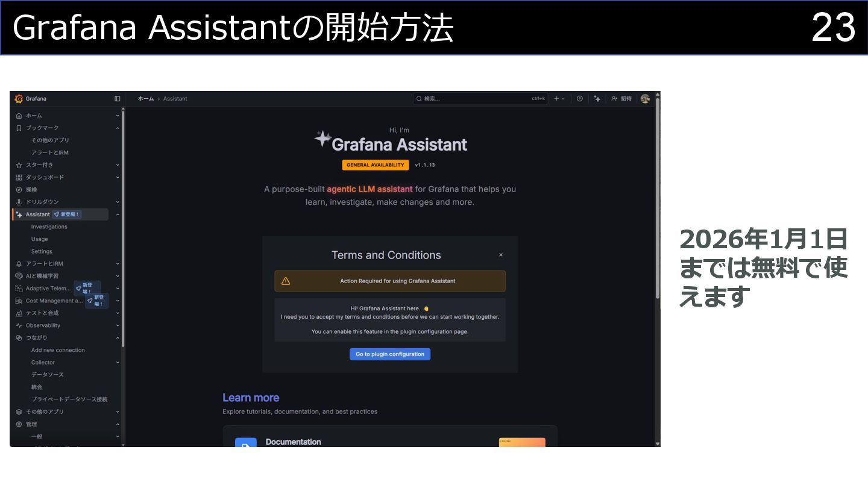The width and height of the screenshot is (868, 488).
Task: Click the bell icon for アラートとIRM
Action: [x=19, y=264]
